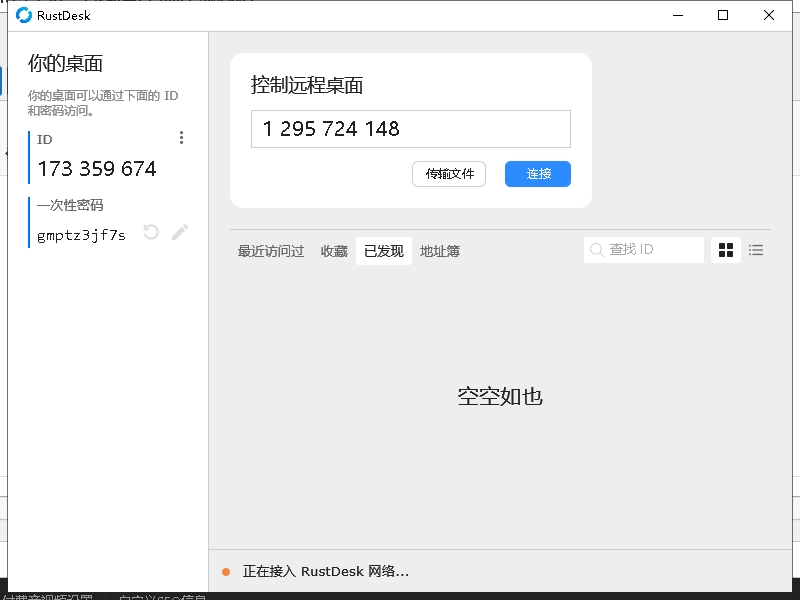Viewport: 800px width, 600px height.
Task: Click the RustDesk logo in title bar
Action: pos(23,15)
